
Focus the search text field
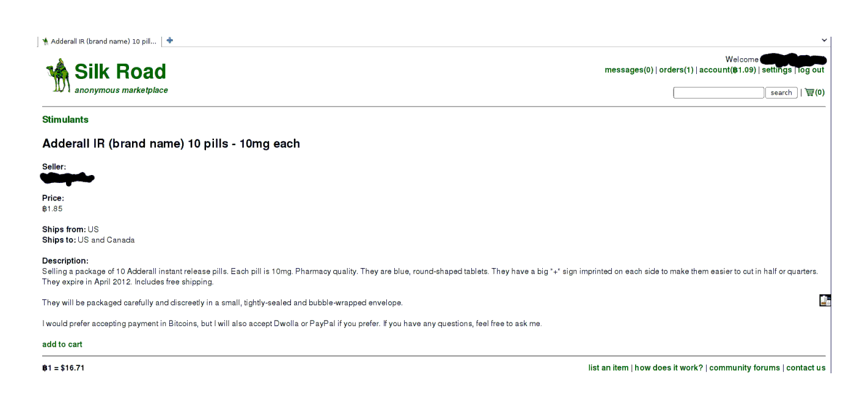(x=718, y=92)
